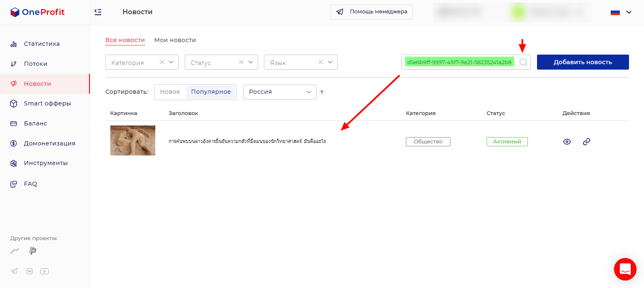This screenshot has height=288, width=644.
Task: Click the Помощь менеджера button
Action: tap(371, 12)
